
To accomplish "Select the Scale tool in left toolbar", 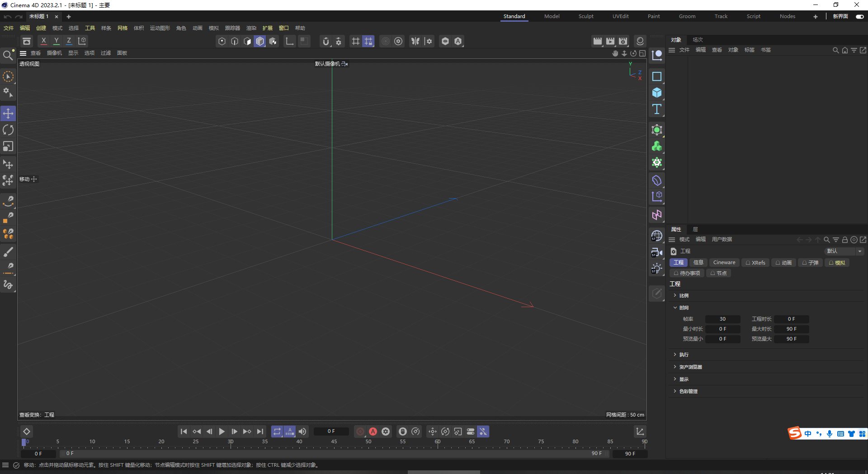I will coord(8,147).
